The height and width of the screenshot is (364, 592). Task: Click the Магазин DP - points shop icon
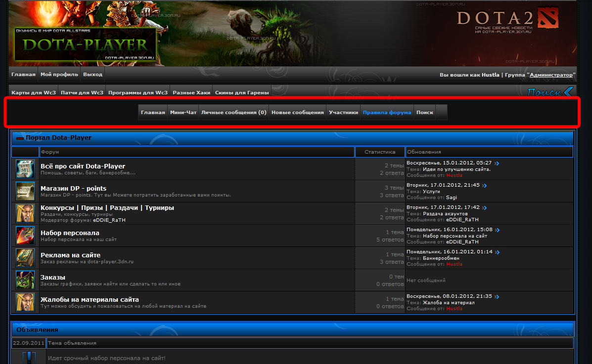pyautogui.click(x=25, y=191)
